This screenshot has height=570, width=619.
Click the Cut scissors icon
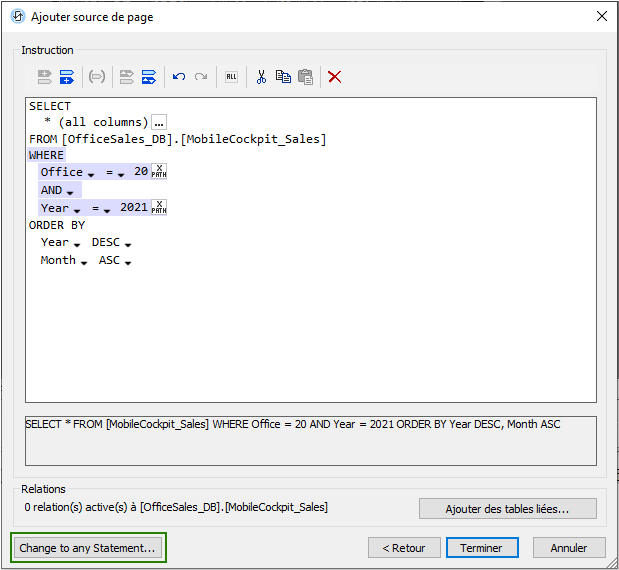pos(261,77)
